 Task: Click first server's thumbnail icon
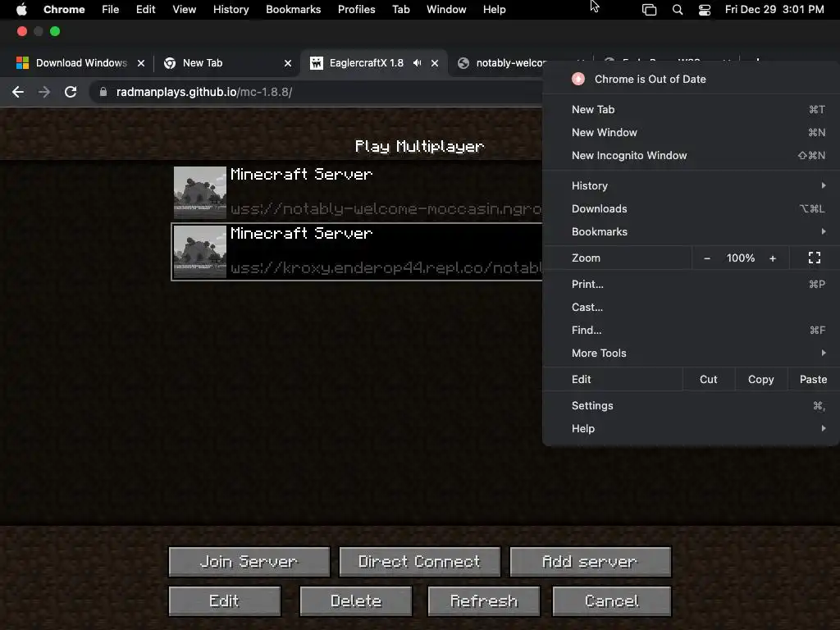[x=200, y=192]
